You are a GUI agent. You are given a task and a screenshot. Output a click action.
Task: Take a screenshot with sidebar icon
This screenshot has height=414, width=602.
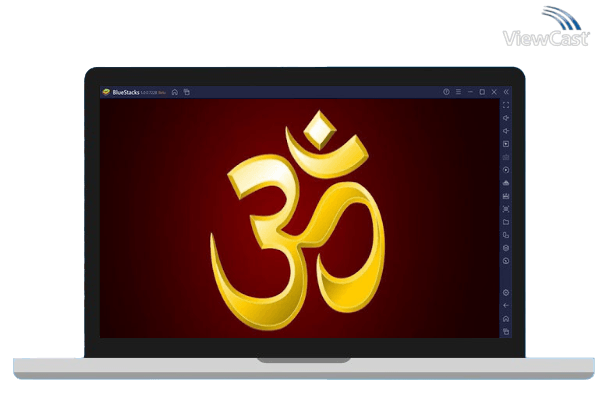[506, 209]
